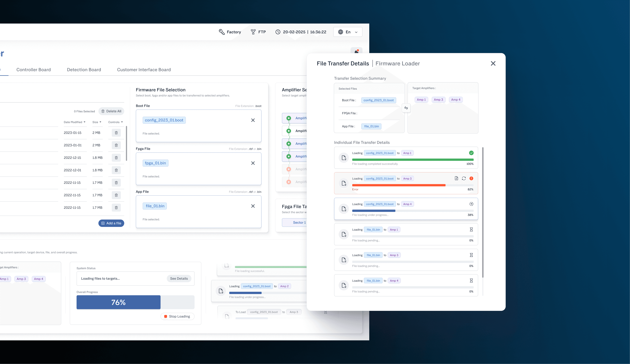The image size is (630, 364).
Task: Open the Controls column dropdown arrow
Action: pyautogui.click(x=122, y=122)
